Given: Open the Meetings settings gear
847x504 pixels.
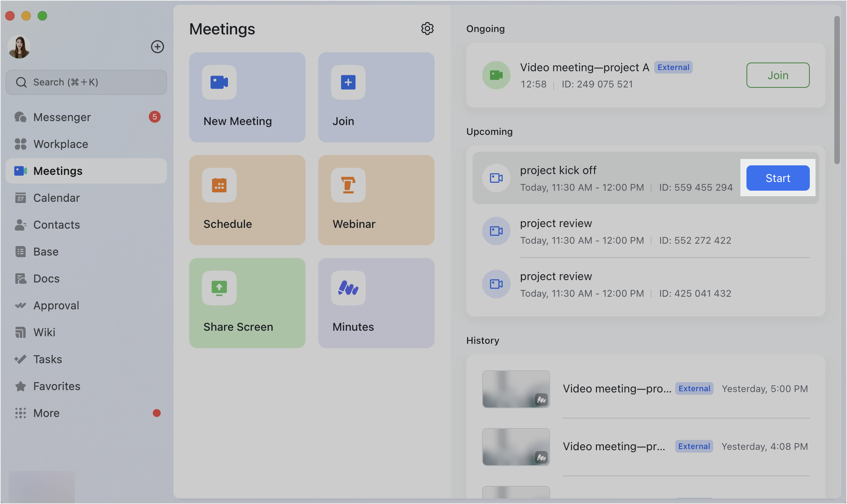Looking at the screenshot, I should click(x=427, y=28).
